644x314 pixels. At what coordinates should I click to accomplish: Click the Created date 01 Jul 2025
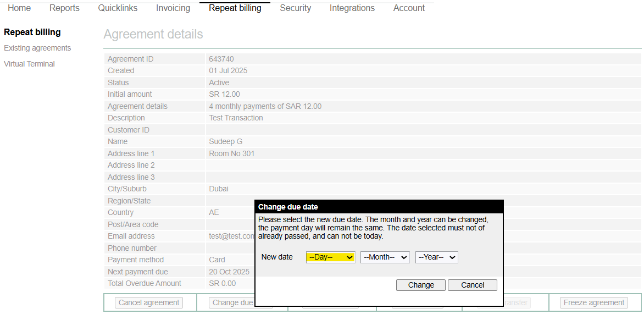(228, 71)
